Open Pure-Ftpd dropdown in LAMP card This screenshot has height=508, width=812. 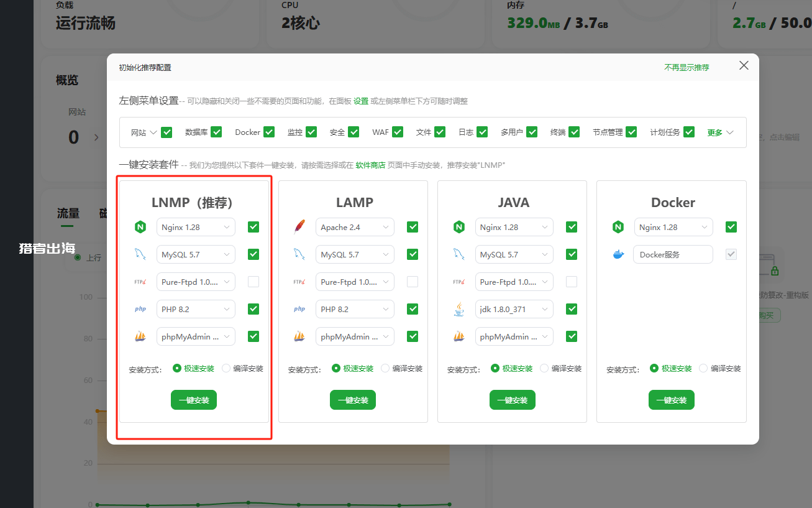pos(355,282)
